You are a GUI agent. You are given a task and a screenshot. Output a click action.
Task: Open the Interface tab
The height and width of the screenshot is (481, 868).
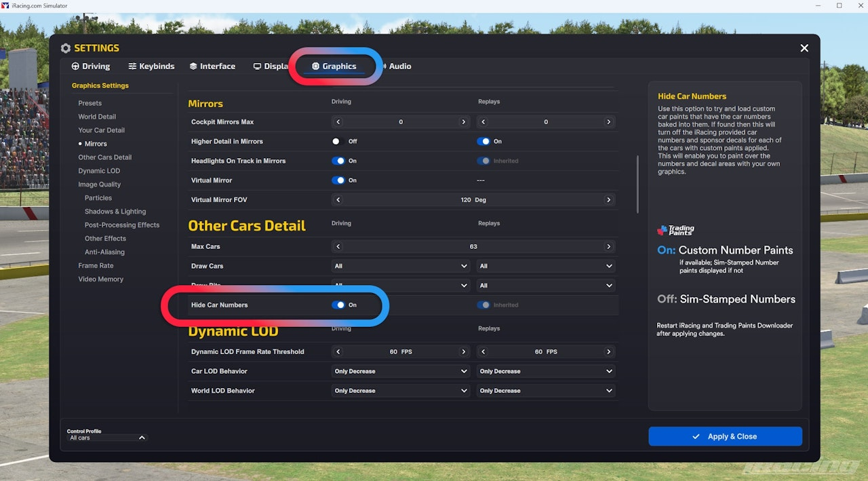coord(212,66)
